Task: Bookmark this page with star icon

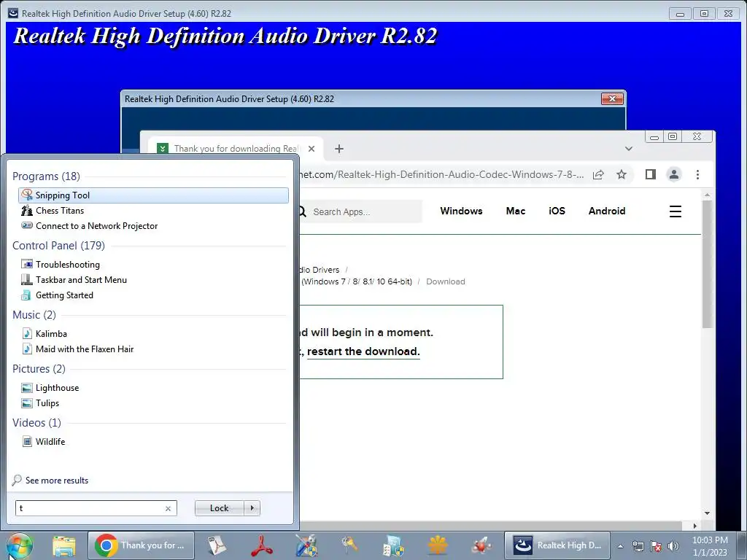Action: (622, 174)
